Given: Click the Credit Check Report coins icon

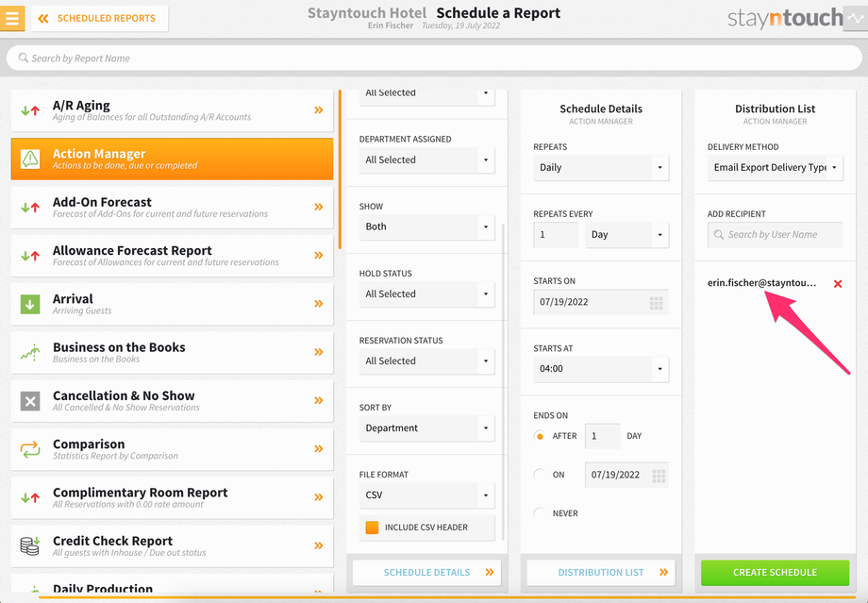Looking at the screenshot, I should point(30,546).
